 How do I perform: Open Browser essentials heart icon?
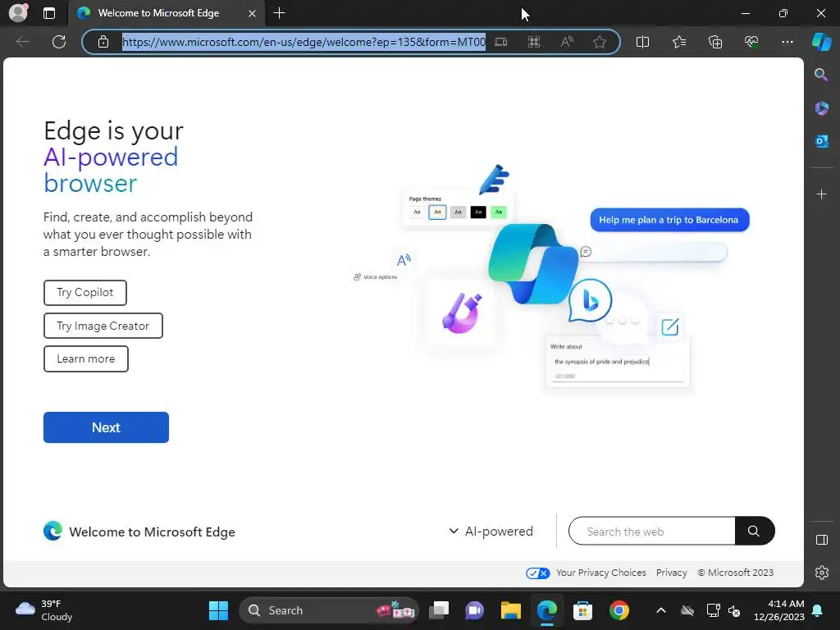tap(751, 42)
